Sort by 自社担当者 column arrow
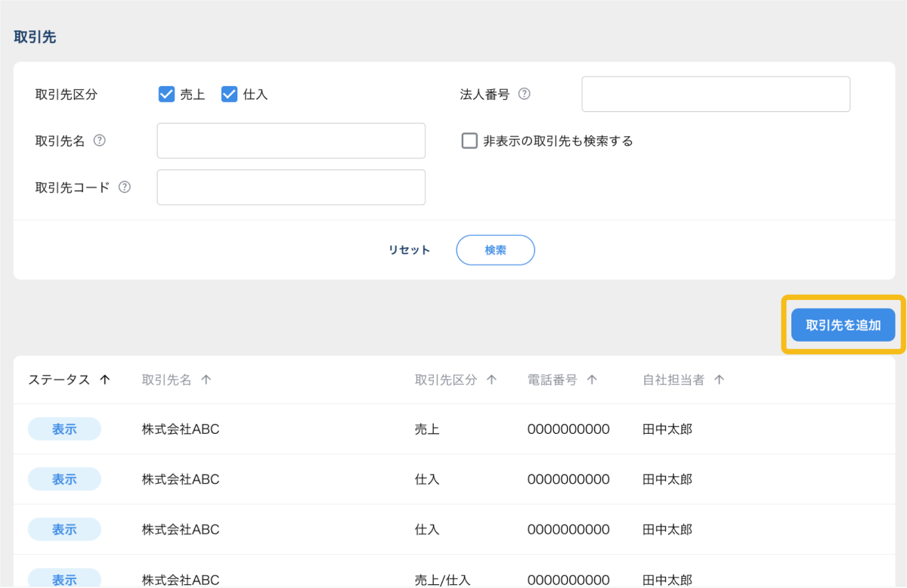This screenshot has width=907, height=588. coord(719,380)
